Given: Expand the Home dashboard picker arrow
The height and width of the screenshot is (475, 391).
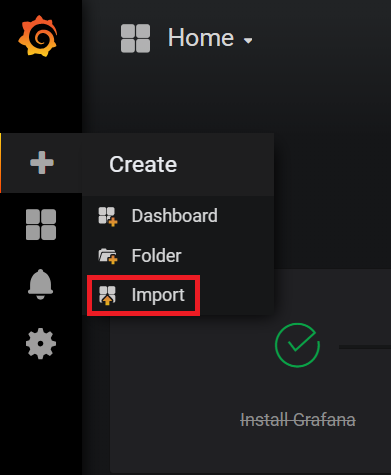Looking at the screenshot, I should coord(248,41).
